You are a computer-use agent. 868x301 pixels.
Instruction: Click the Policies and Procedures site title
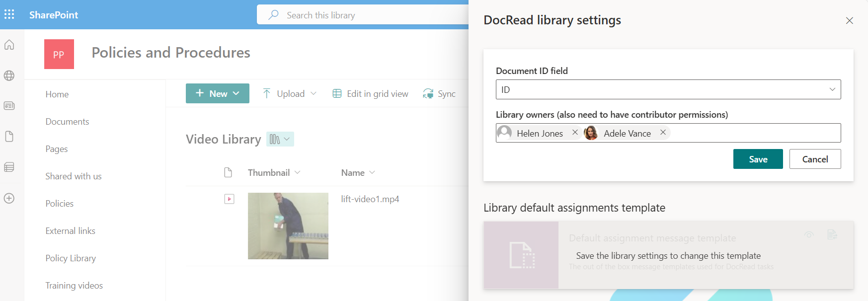171,53
